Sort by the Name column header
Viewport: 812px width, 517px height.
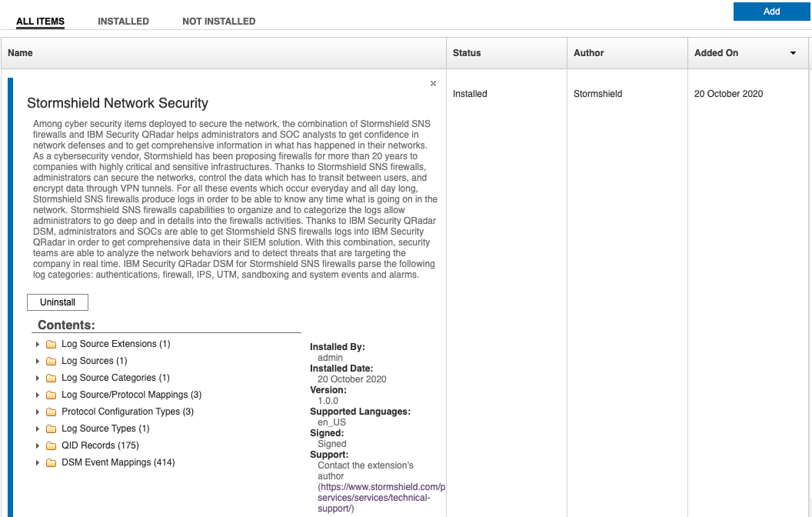(21, 53)
